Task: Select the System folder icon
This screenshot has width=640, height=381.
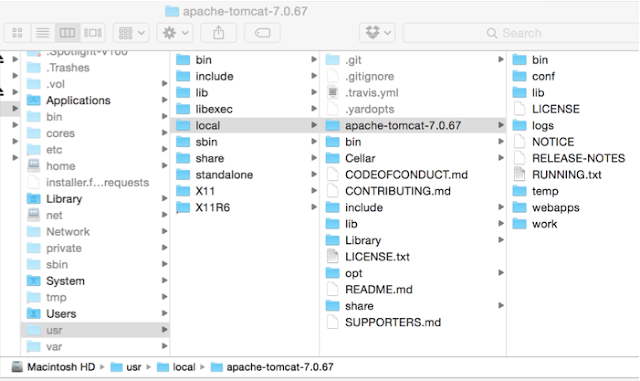Action: click(x=33, y=281)
